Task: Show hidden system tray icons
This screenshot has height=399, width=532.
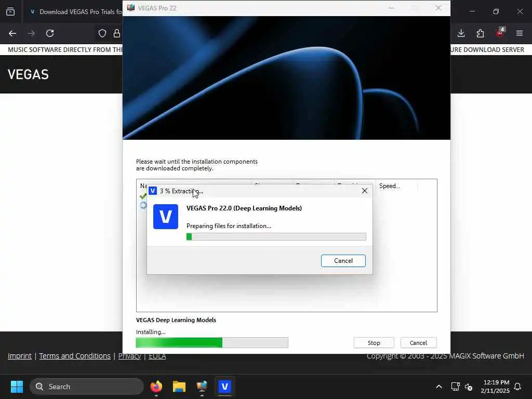Action: (438, 387)
